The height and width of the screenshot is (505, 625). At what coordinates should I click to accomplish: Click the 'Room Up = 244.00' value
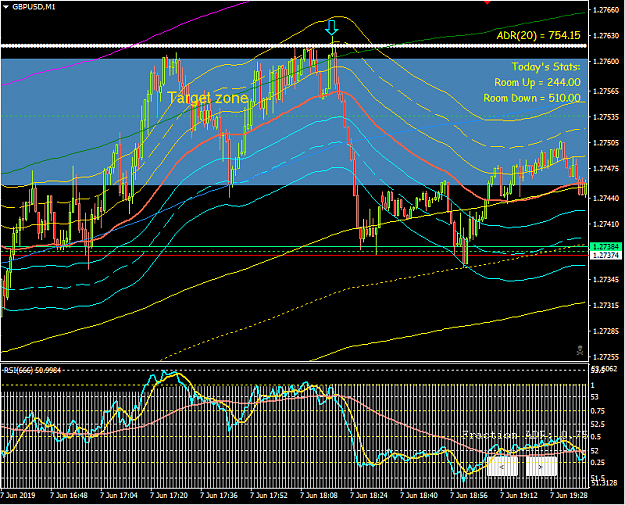coord(537,82)
